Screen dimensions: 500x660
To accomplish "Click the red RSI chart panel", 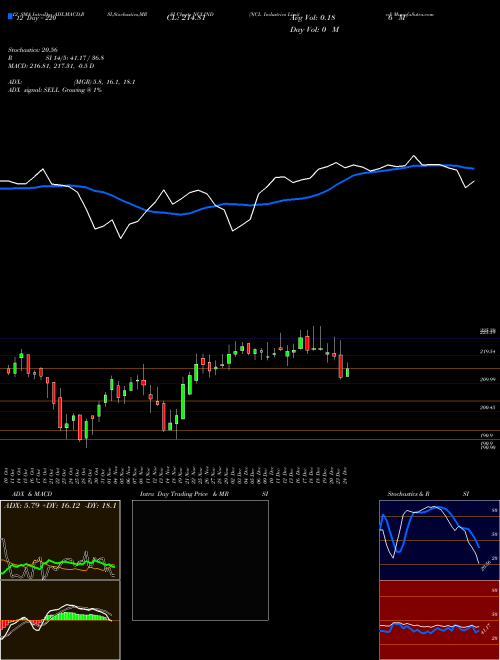I will [x=439, y=620].
